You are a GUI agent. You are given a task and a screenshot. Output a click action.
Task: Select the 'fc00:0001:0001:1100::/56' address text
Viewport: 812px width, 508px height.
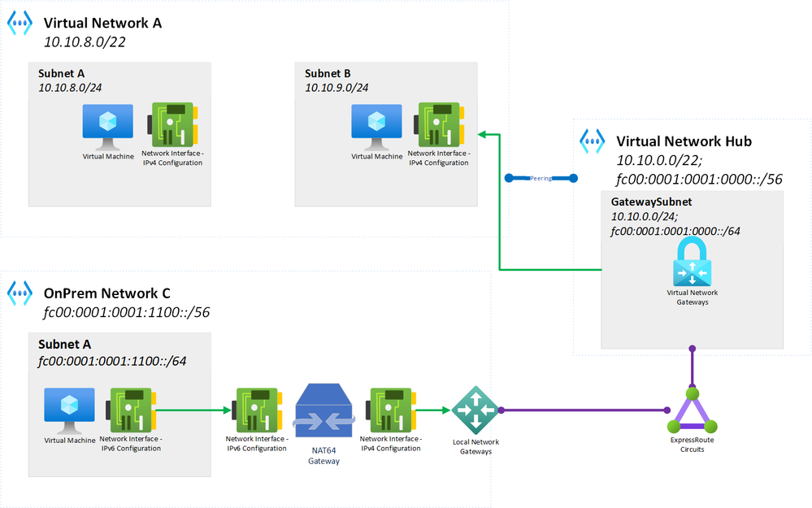coord(126,312)
